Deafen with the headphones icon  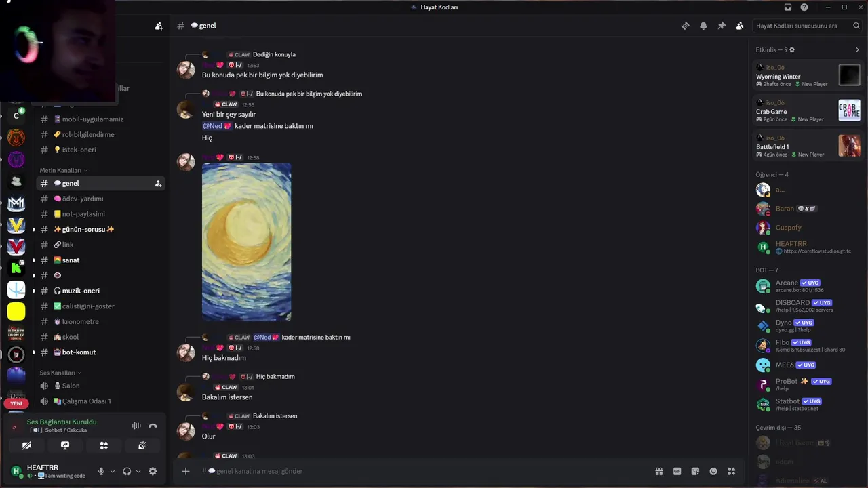tap(127, 471)
